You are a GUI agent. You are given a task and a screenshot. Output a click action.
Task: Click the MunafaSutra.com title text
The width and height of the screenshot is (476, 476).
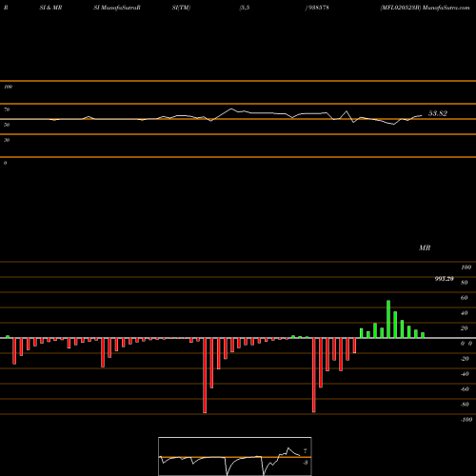pyautogui.click(x=446, y=8)
